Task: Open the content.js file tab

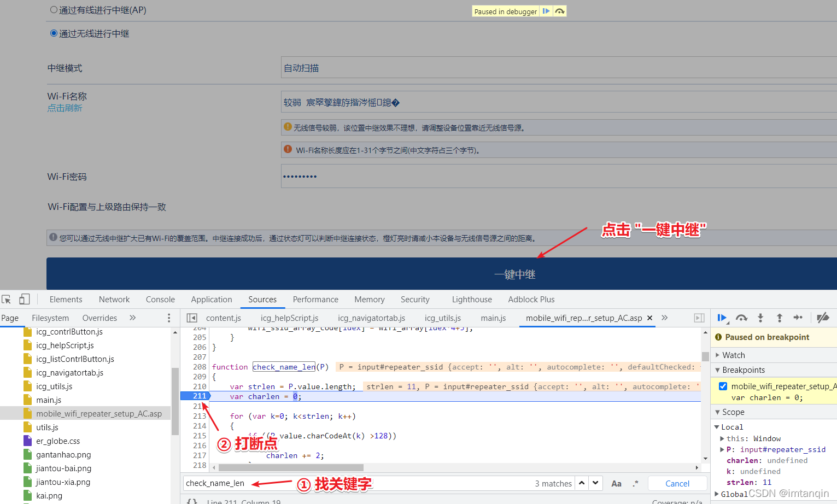Action: (x=224, y=318)
